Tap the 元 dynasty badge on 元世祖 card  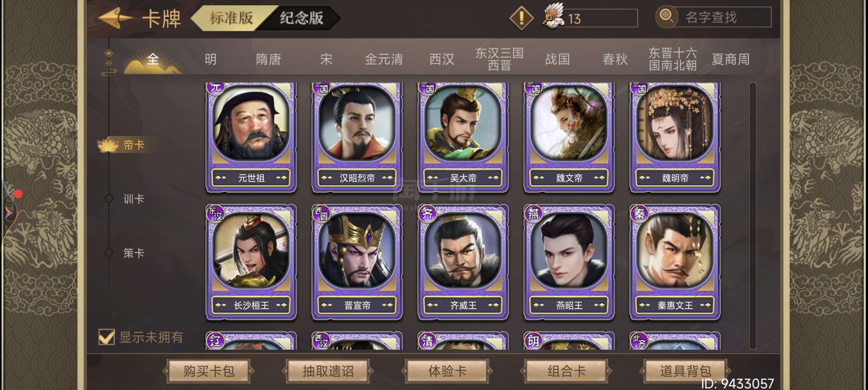click(x=216, y=87)
